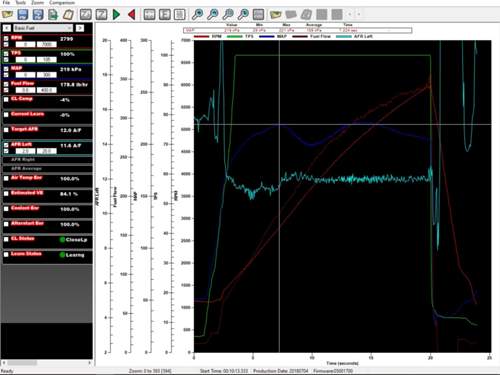Screen dimensions: 500x375
Task: Click the RPM value 2799
Action: tap(67, 39)
